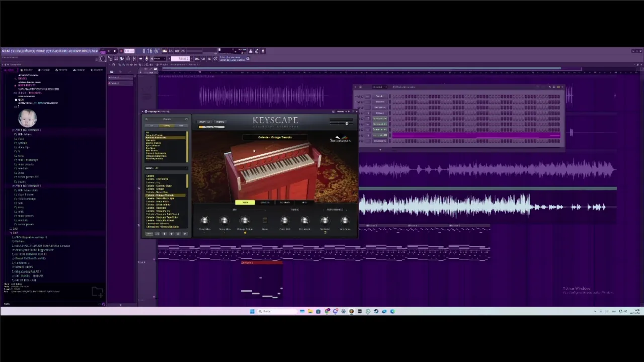Open the gear icon on Keyscape plugin title bar
Viewport: 644px width, 362px height.
click(x=146, y=111)
